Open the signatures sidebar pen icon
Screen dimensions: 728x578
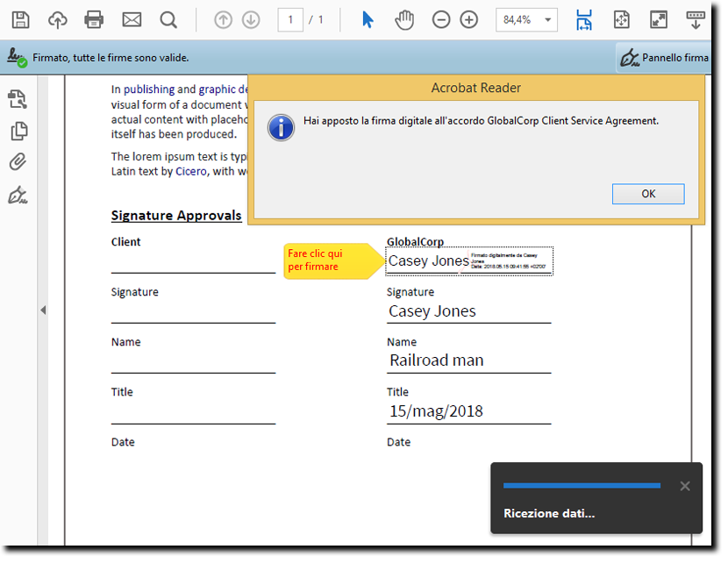pos(18,195)
